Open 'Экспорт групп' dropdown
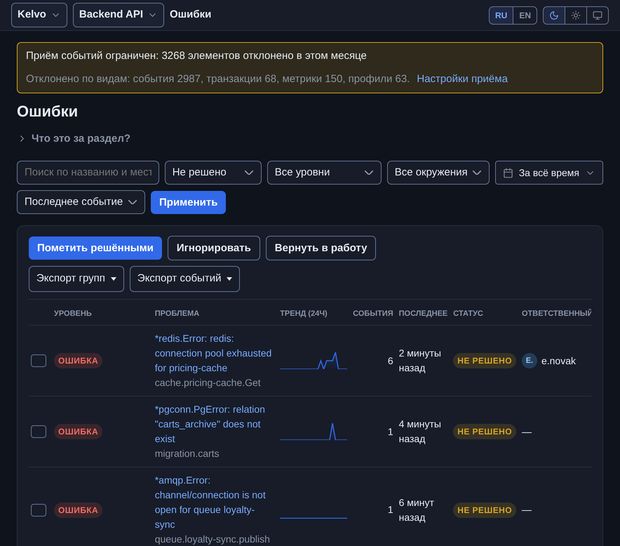Screen dimensions: 620x546 point(76,279)
